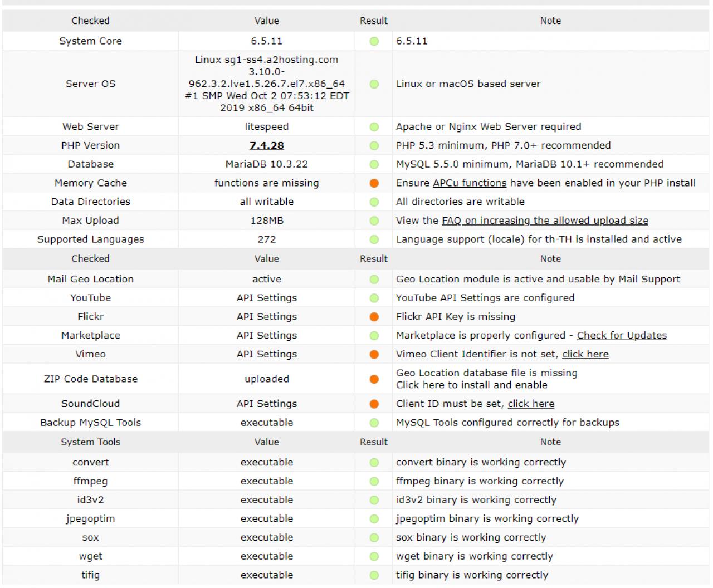Click the orange Flickr status indicator

[374, 317]
